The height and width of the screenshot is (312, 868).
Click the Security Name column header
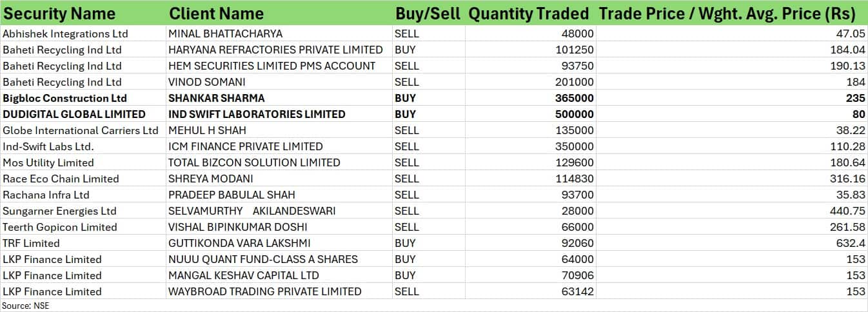[59, 14]
